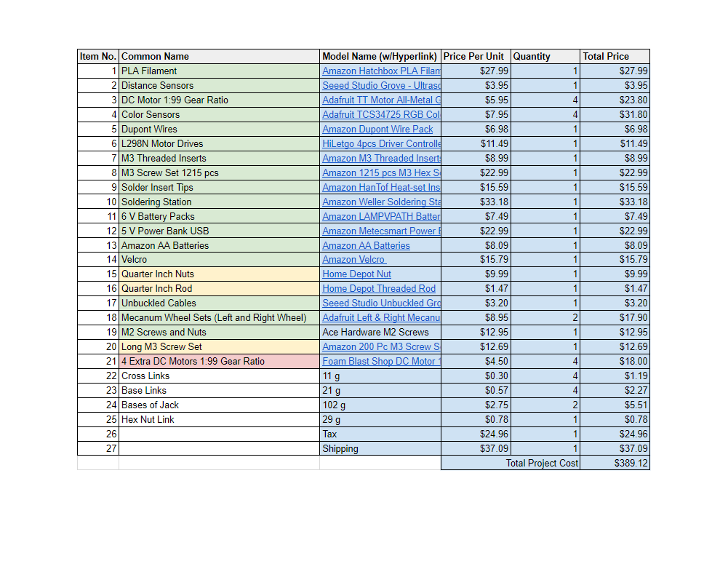Viewport: 728px width, 564px height.
Task: Click the Hex Nut Link cell
Action: pos(219,419)
